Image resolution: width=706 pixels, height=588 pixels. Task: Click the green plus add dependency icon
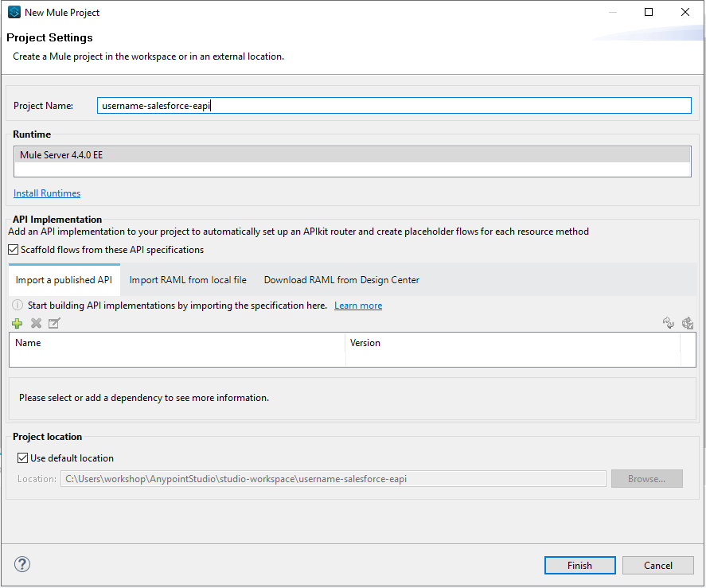point(18,323)
